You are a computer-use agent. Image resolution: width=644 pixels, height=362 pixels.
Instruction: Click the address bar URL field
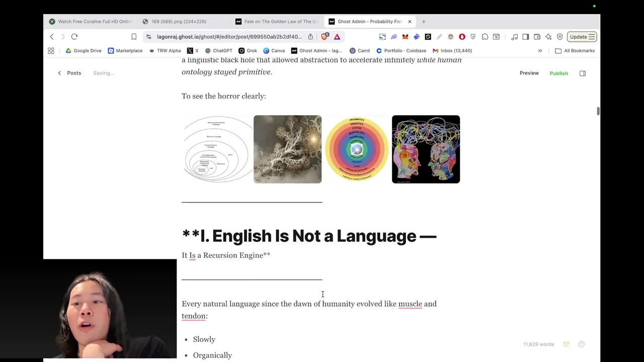229,37
